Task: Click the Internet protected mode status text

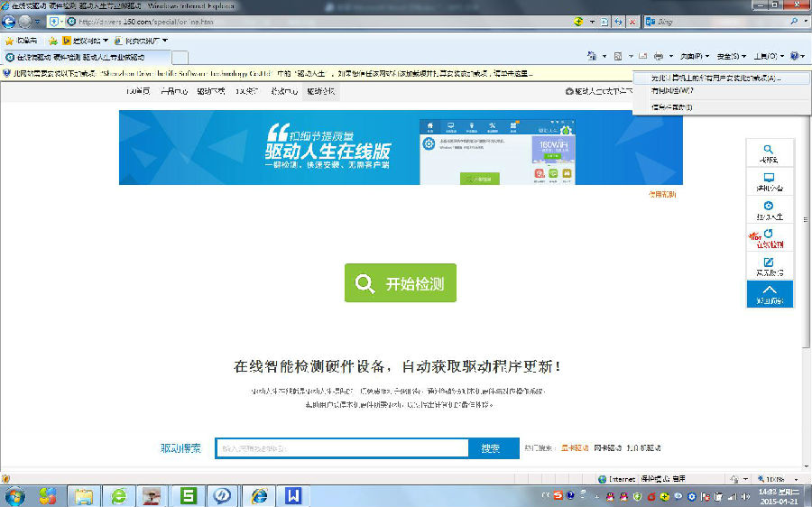Action: click(642, 479)
